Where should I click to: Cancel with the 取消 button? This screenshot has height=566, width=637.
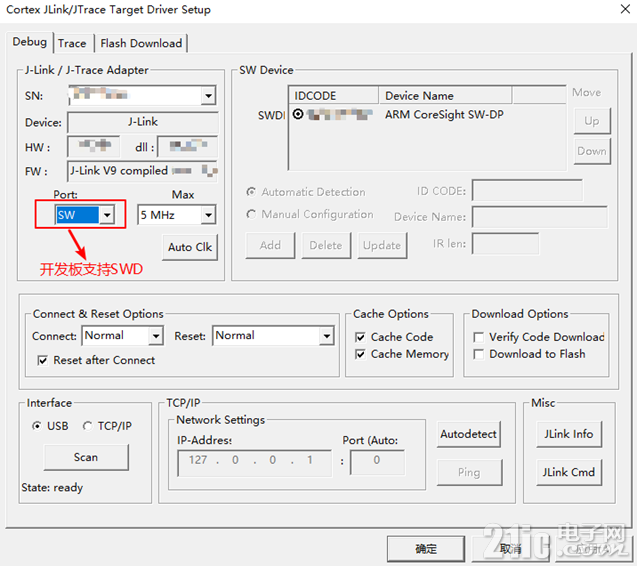(511, 549)
